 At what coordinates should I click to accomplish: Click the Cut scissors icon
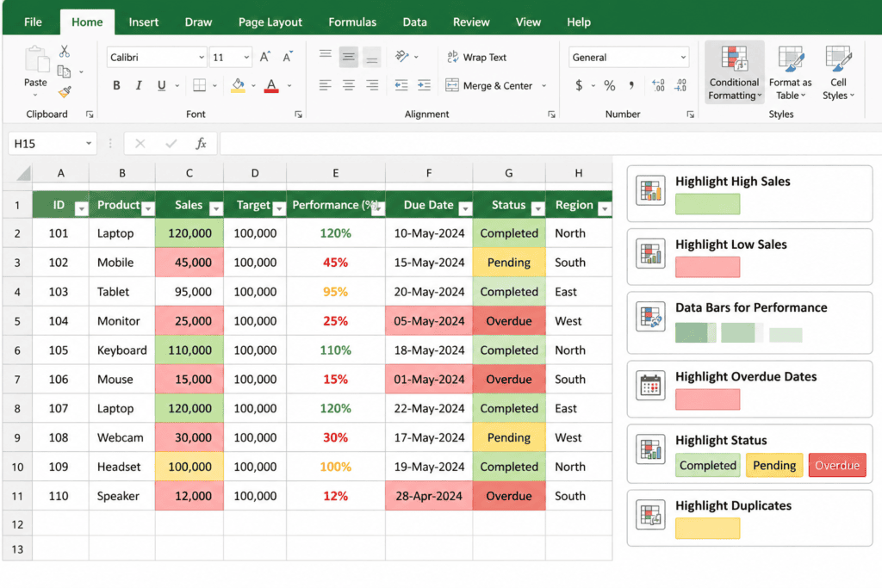pos(65,52)
